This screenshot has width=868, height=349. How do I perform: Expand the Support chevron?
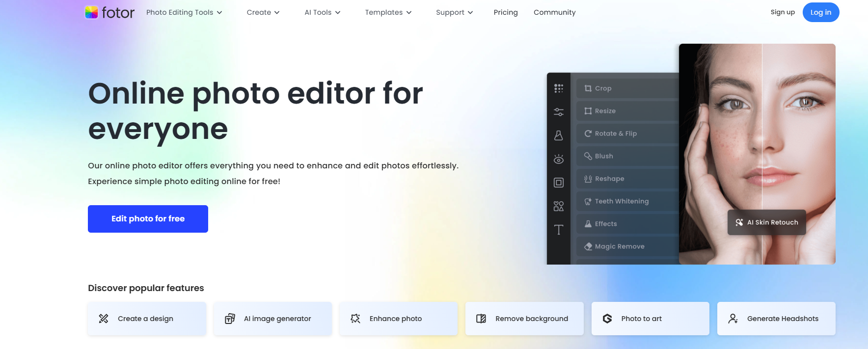[470, 13]
